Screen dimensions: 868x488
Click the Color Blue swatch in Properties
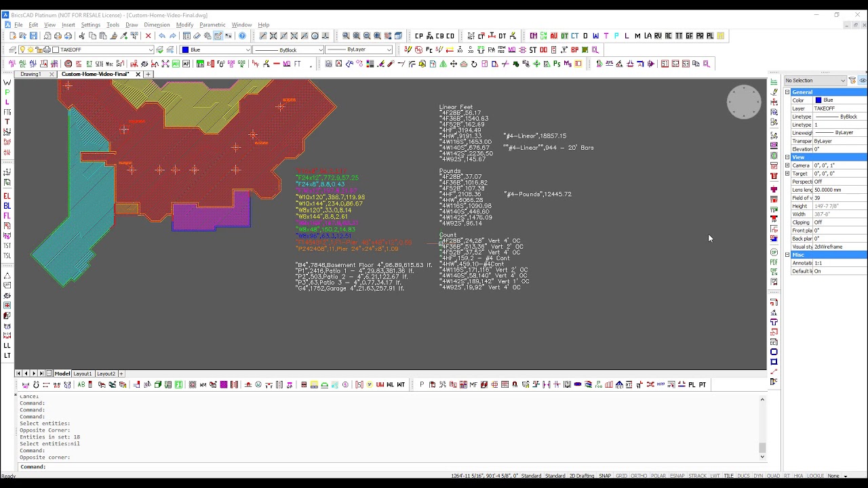(818, 100)
